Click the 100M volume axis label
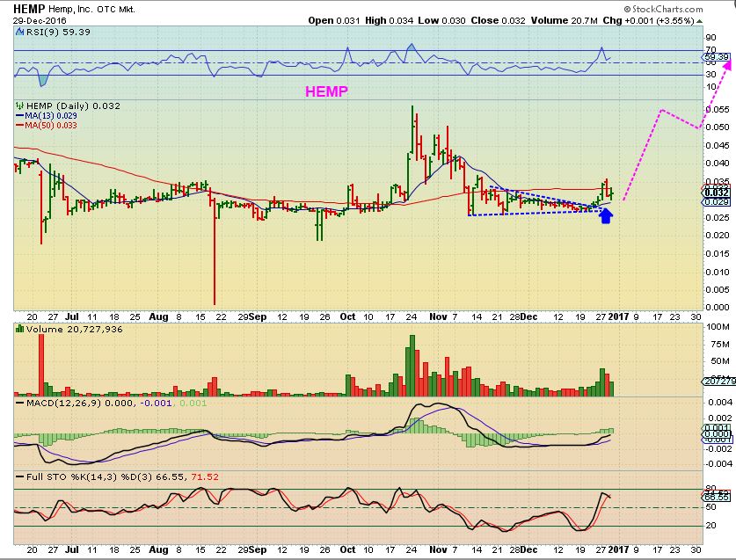Image resolution: width=736 pixels, height=560 pixels. [718, 327]
